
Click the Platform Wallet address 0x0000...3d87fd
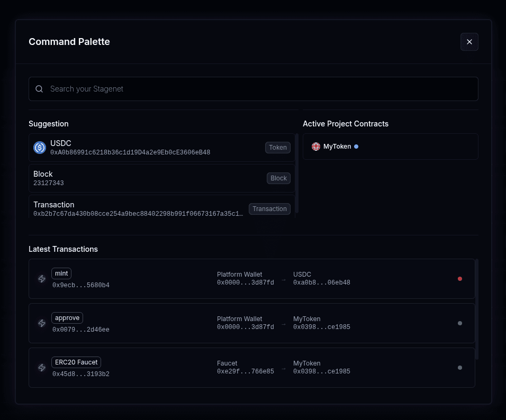click(x=245, y=282)
